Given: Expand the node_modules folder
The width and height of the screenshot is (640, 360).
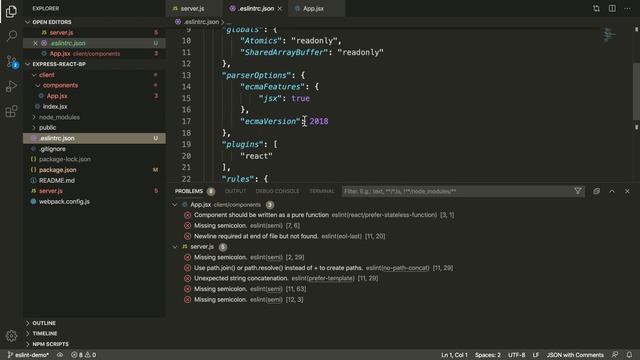Looking at the screenshot, I should pos(59,117).
